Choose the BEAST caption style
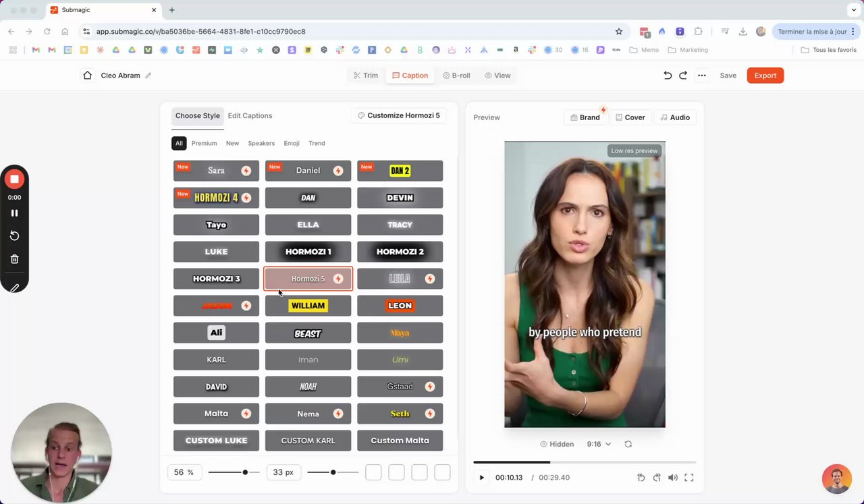Screen dimensions: 864x504 [x=308, y=333]
